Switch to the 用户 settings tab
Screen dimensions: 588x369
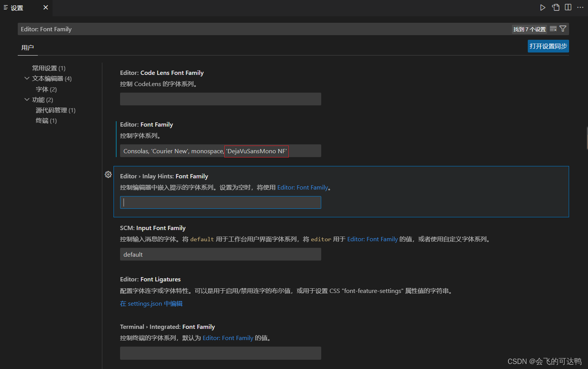click(27, 47)
